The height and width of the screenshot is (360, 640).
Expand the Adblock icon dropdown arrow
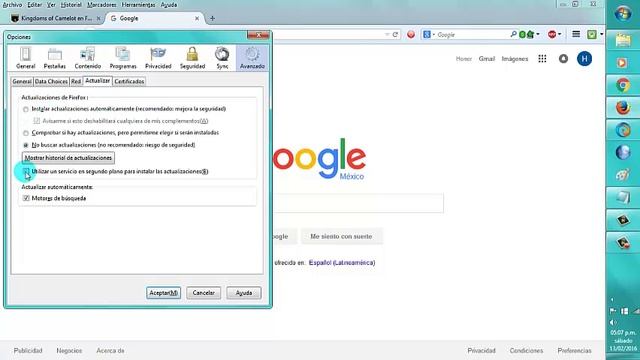pyautogui.click(x=560, y=35)
